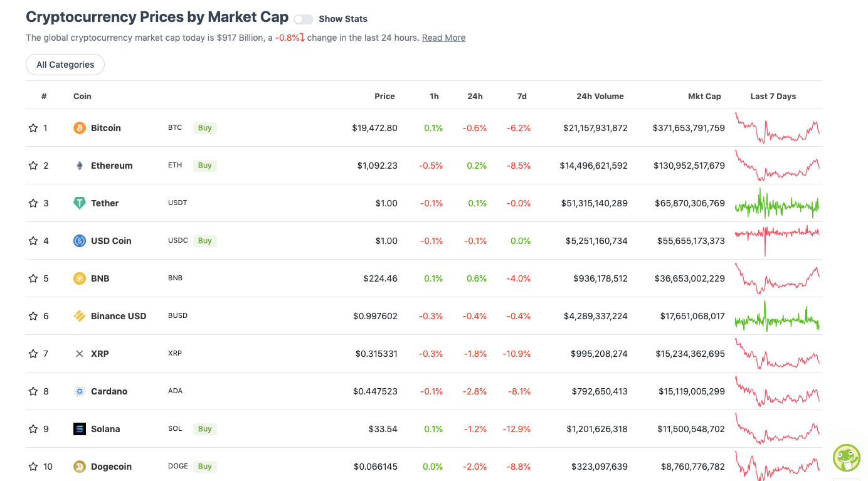Open the Cardano coin name link
The image size is (868, 481).
click(109, 391)
